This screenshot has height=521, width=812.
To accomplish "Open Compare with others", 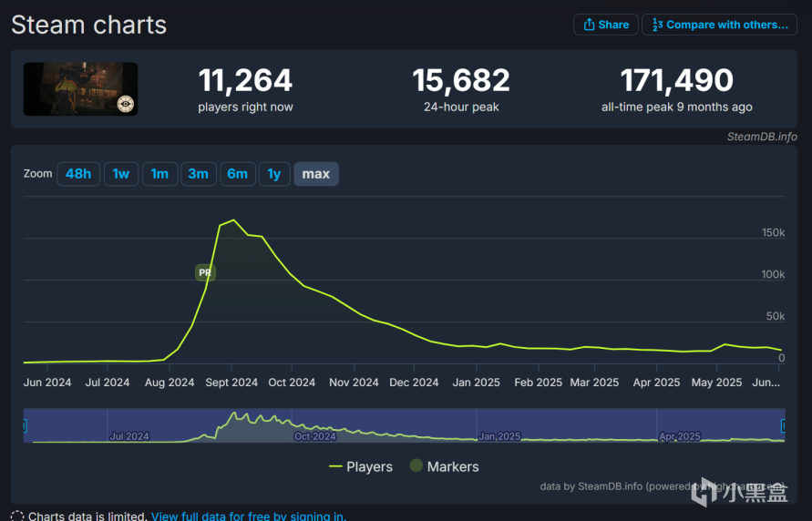I will point(719,25).
